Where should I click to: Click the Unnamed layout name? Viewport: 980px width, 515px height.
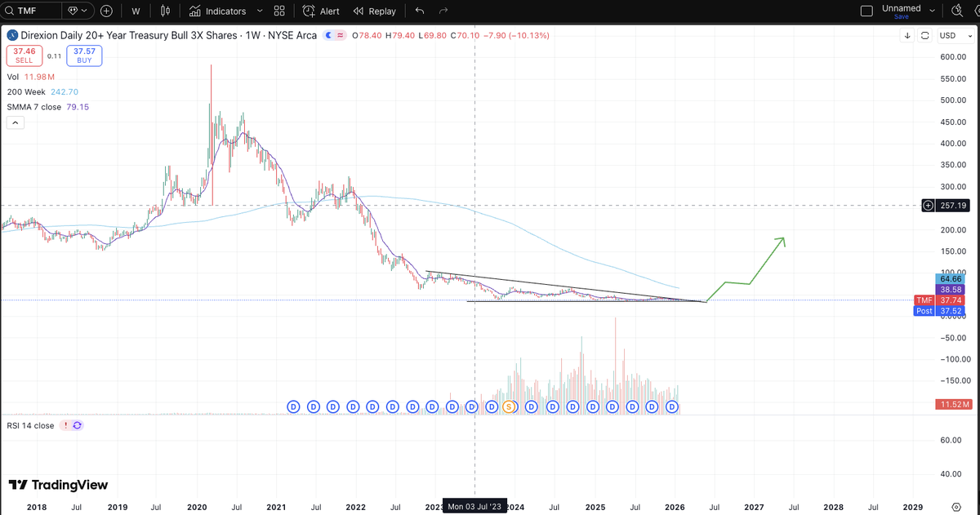click(x=902, y=8)
